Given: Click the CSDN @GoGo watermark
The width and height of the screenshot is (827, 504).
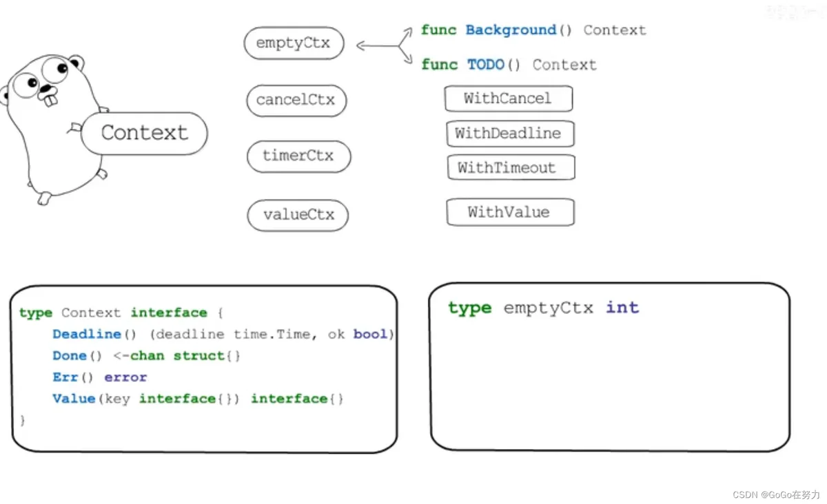Looking at the screenshot, I should click(x=776, y=495).
